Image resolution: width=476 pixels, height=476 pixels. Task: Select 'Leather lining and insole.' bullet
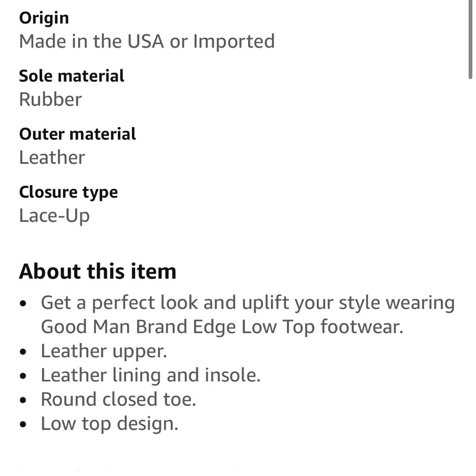[x=150, y=375]
